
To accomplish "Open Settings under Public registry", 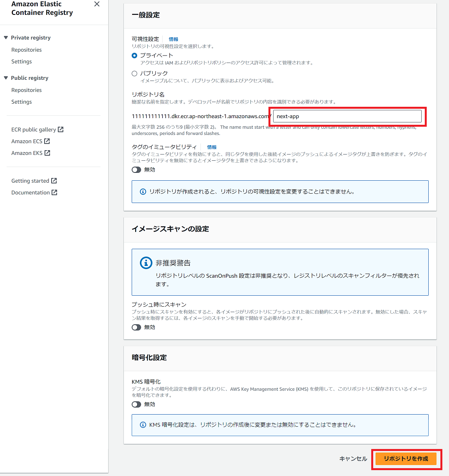I will pos(21,102).
